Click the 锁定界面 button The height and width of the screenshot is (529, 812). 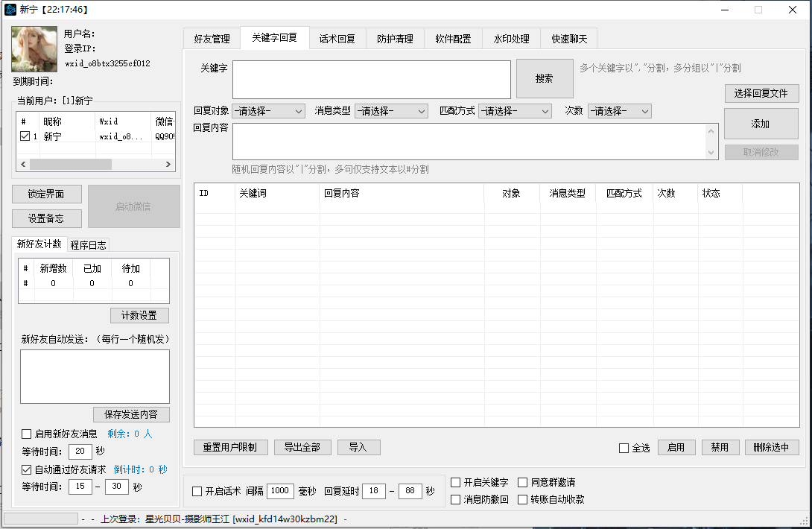[x=47, y=194]
